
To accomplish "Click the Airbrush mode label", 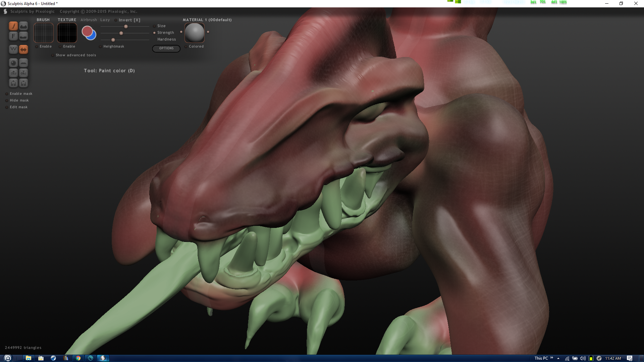I will tap(89, 20).
